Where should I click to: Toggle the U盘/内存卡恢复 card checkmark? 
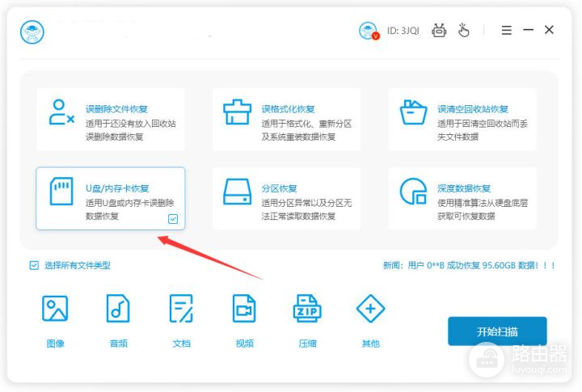pos(173,219)
